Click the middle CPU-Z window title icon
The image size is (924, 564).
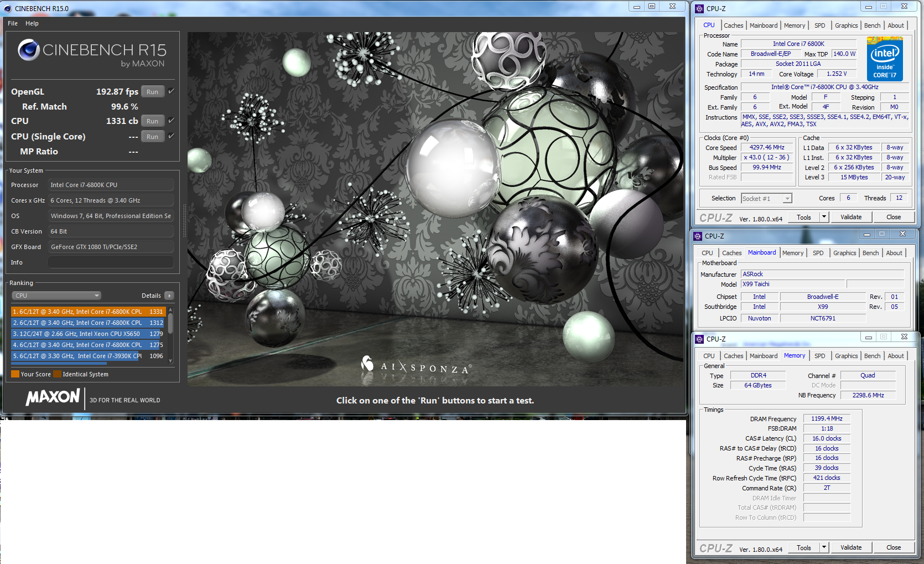[698, 236]
